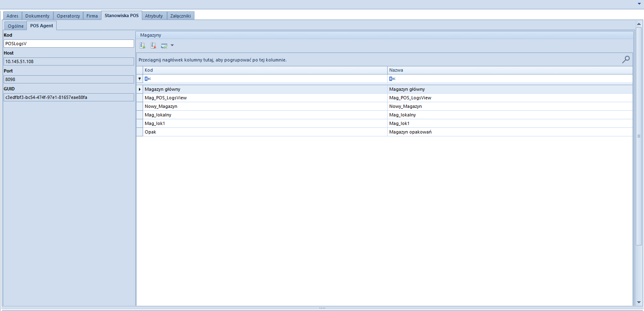This screenshot has height=311, width=644.
Task: Open the Nazwa column filter condition icon
Action: click(x=393, y=79)
